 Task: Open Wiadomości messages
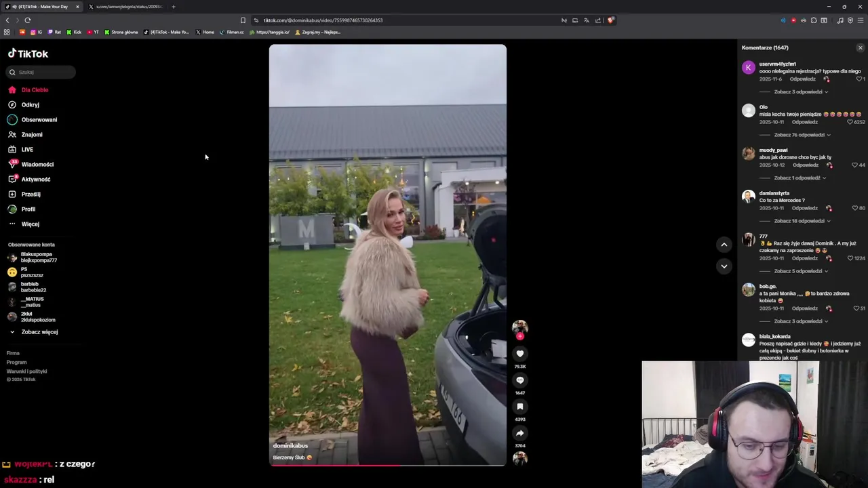click(31, 164)
